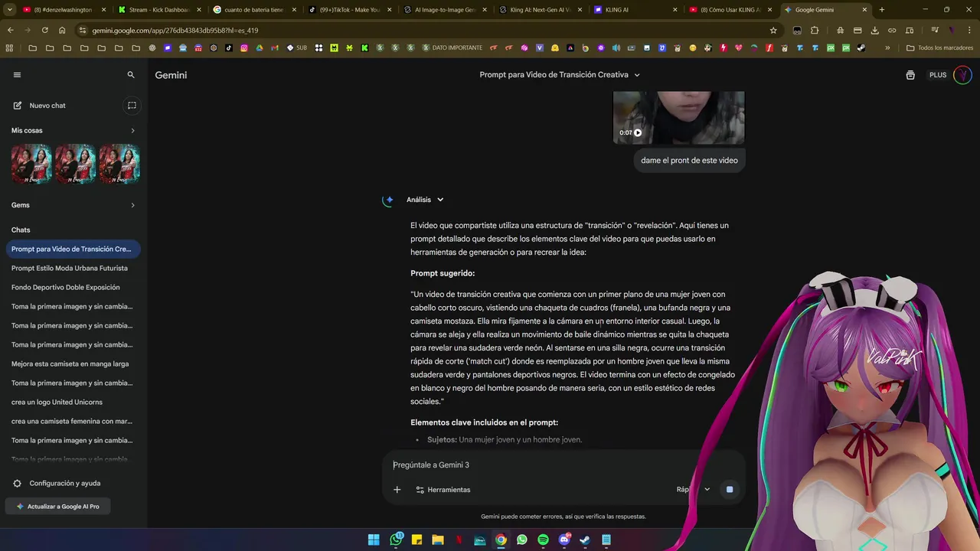
Task: Open WhatsApp with 13 unread badge in taskbar
Action: pos(396,540)
